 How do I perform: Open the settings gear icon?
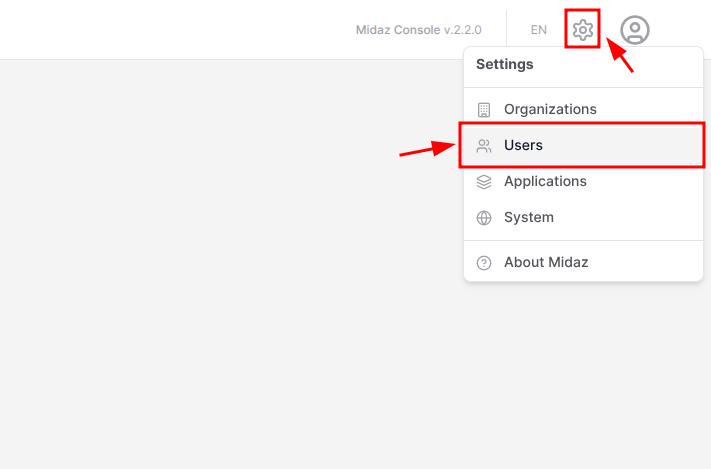pos(583,30)
